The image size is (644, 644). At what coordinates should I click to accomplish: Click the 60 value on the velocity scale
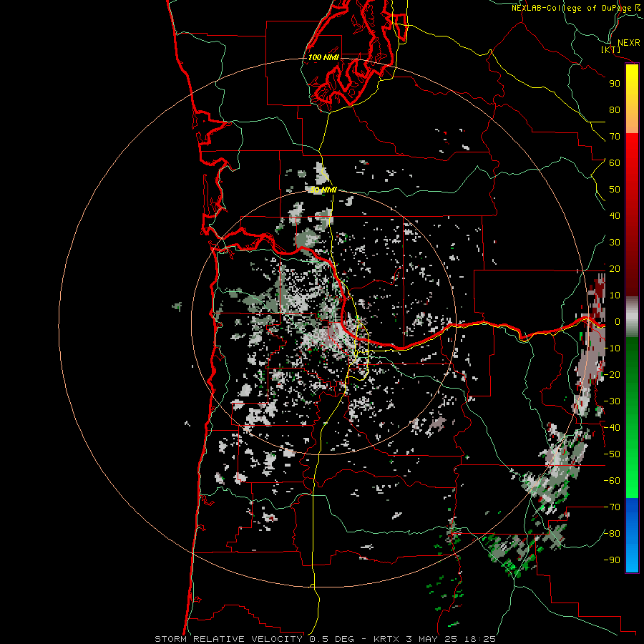tap(615, 162)
